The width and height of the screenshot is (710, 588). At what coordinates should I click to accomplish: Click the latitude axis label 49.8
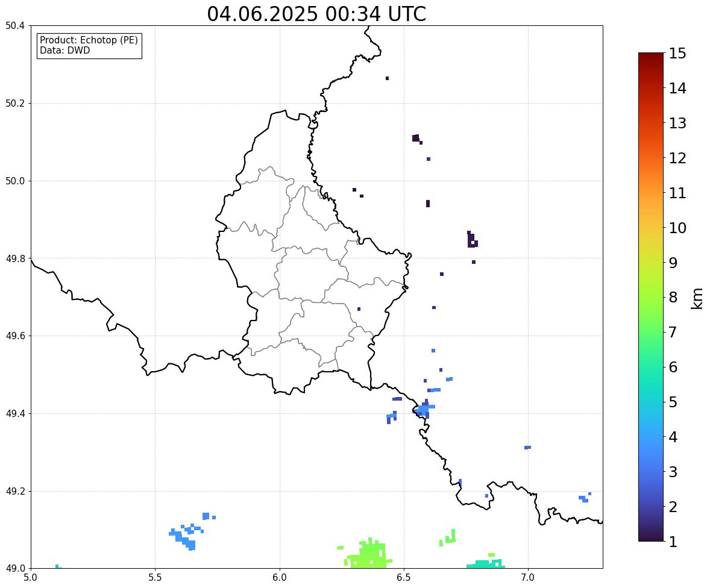(x=15, y=258)
